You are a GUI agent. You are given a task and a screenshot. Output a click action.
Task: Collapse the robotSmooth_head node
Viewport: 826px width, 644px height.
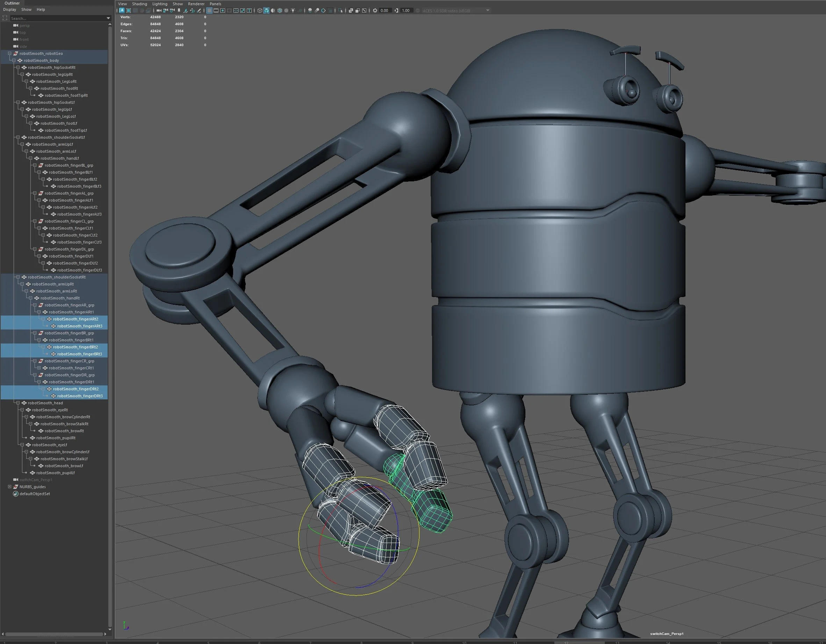pos(18,403)
